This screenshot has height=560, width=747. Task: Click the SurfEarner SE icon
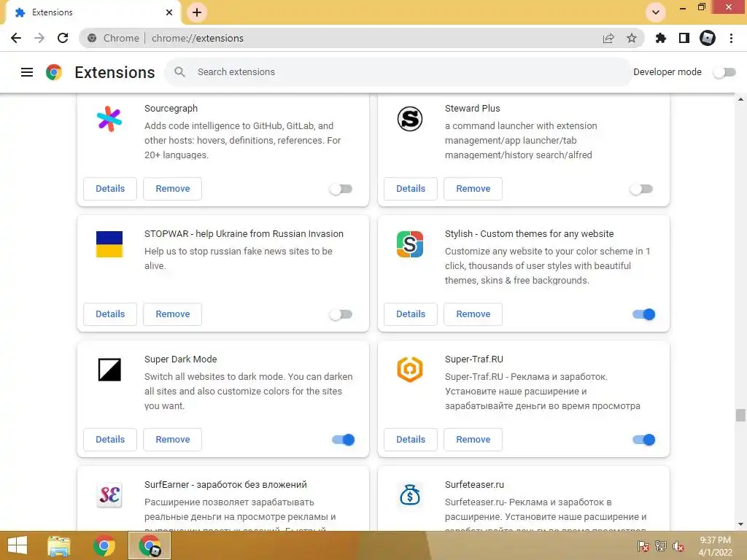(109, 495)
